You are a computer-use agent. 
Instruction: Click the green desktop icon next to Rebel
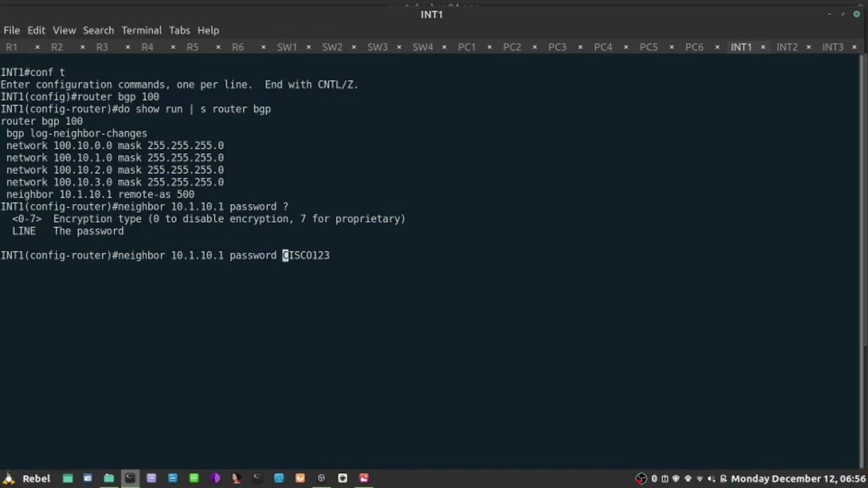click(x=68, y=479)
